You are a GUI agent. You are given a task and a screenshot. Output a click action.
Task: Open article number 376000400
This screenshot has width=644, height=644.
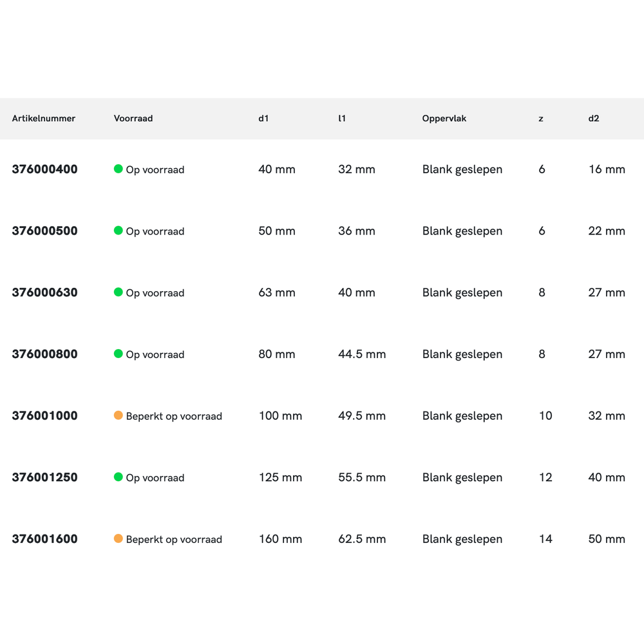tap(44, 169)
